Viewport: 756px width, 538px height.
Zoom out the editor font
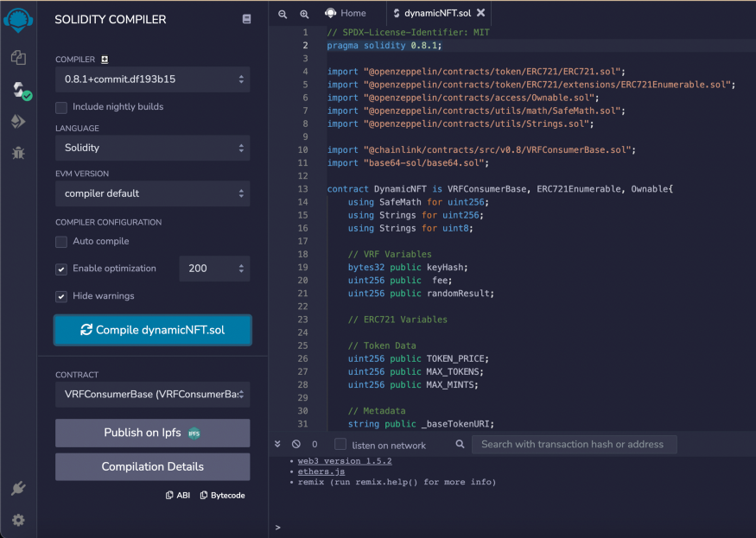[283, 14]
